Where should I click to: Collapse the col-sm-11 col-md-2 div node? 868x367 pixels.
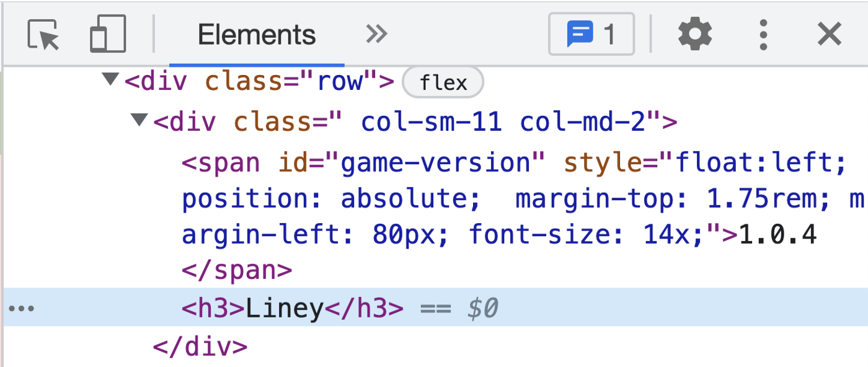[x=139, y=120]
